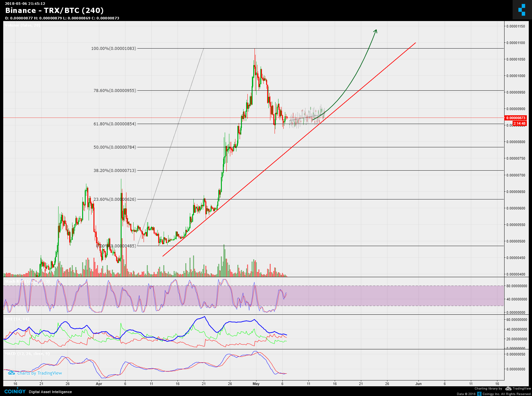
Task: Click the 0.00000750 price axis label
Action: point(516,158)
